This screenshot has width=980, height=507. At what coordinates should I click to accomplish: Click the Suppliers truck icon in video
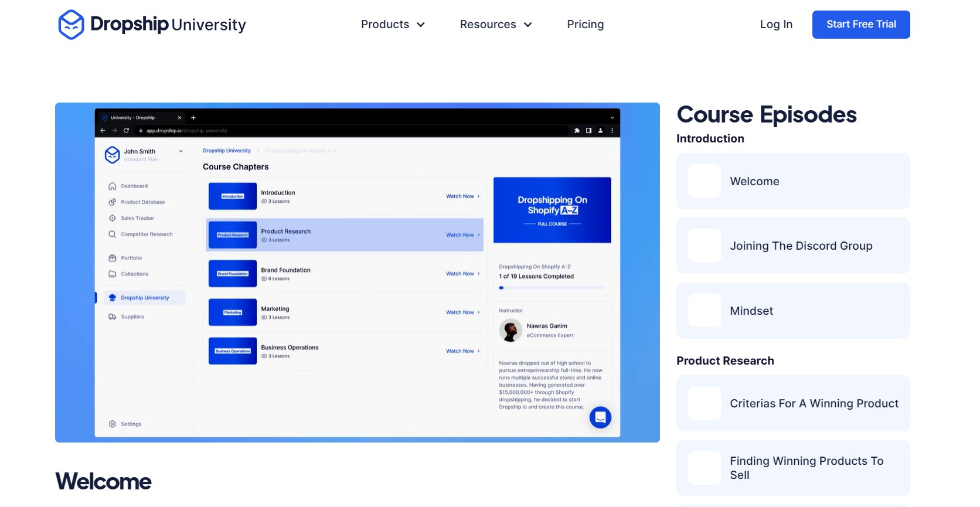[x=112, y=317]
